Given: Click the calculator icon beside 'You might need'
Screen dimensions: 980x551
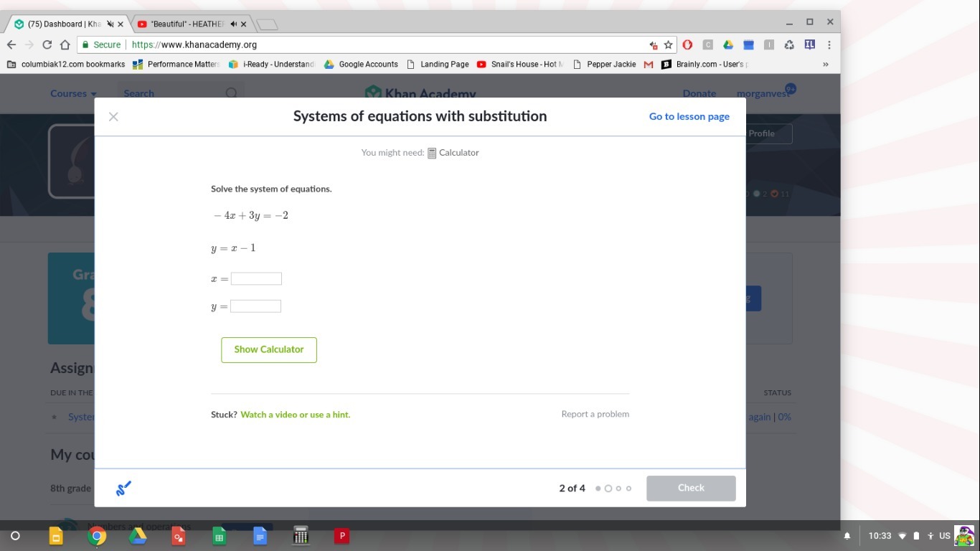Looking at the screenshot, I should click(432, 153).
